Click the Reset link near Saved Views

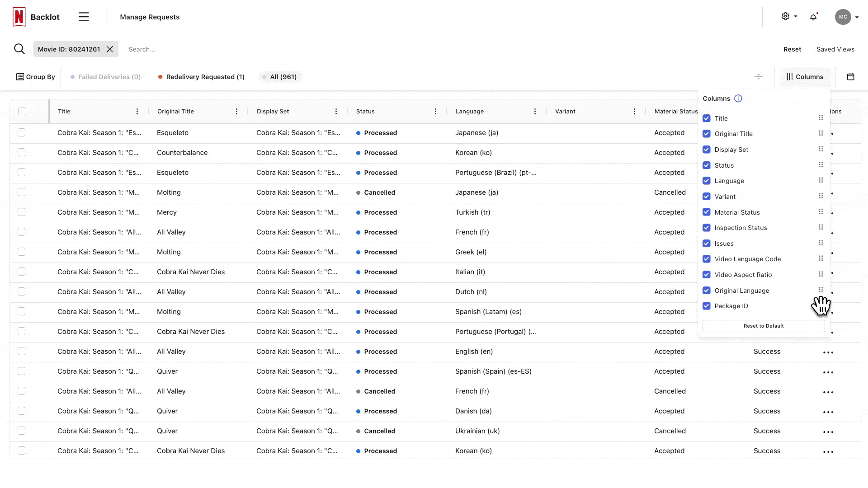click(792, 49)
